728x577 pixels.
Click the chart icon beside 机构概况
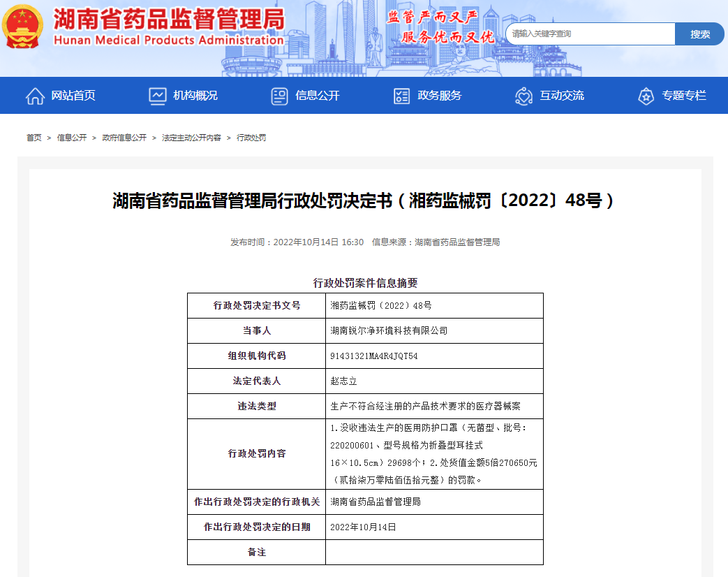point(158,96)
